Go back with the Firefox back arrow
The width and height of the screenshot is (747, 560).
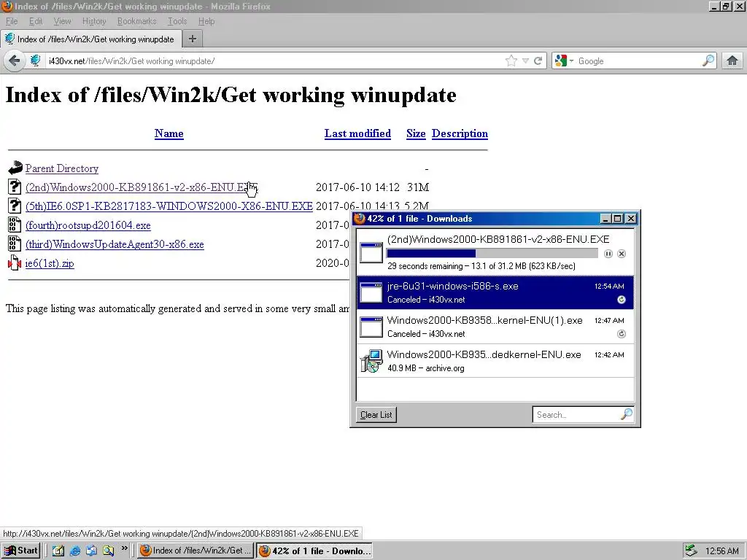[x=15, y=61]
